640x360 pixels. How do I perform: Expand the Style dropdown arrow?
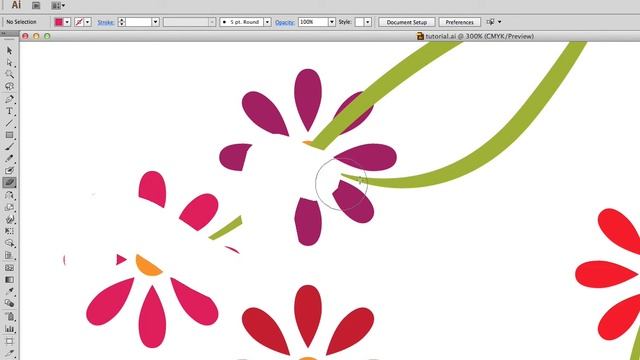(x=368, y=22)
